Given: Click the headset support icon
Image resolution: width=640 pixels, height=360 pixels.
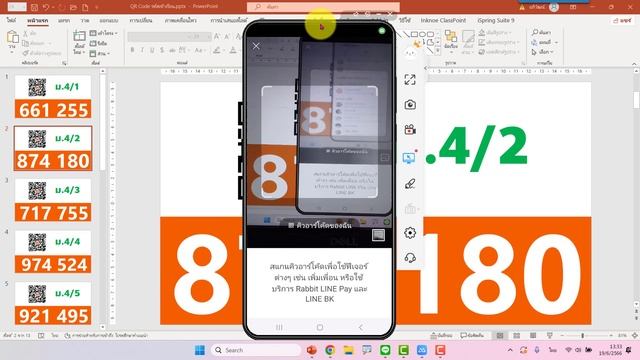Looking at the screenshot, I should tap(410, 258).
